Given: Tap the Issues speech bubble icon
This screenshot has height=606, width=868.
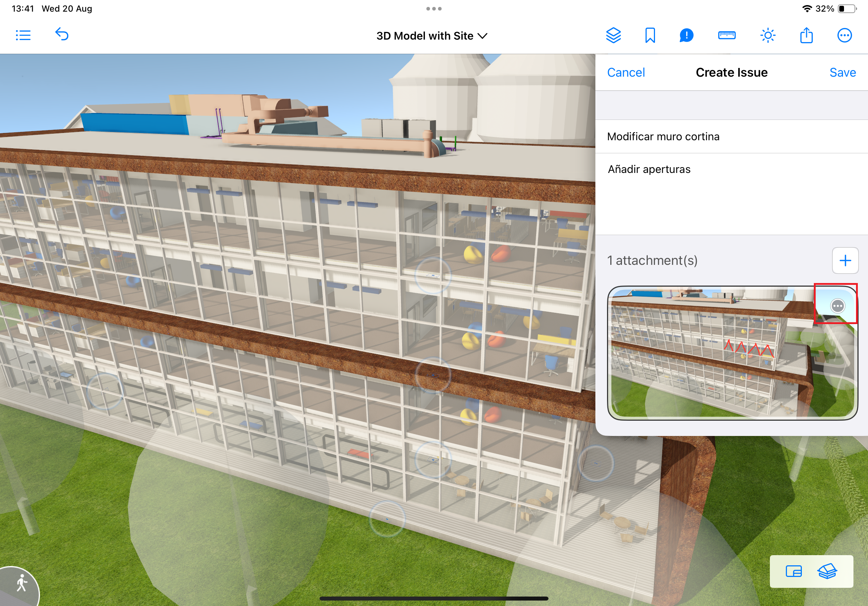Looking at the screenshot, I should (x=686, y=36).
